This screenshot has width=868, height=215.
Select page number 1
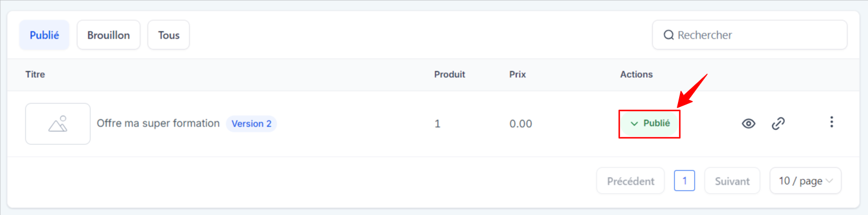(x=685, y=181)
